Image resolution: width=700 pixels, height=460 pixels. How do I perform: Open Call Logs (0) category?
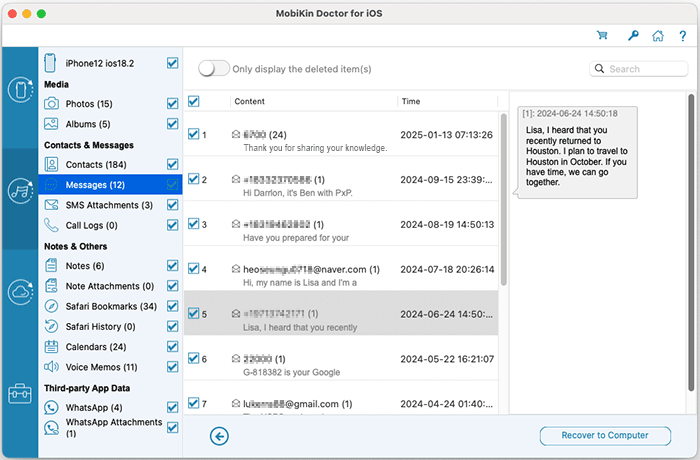click(92, 225)
